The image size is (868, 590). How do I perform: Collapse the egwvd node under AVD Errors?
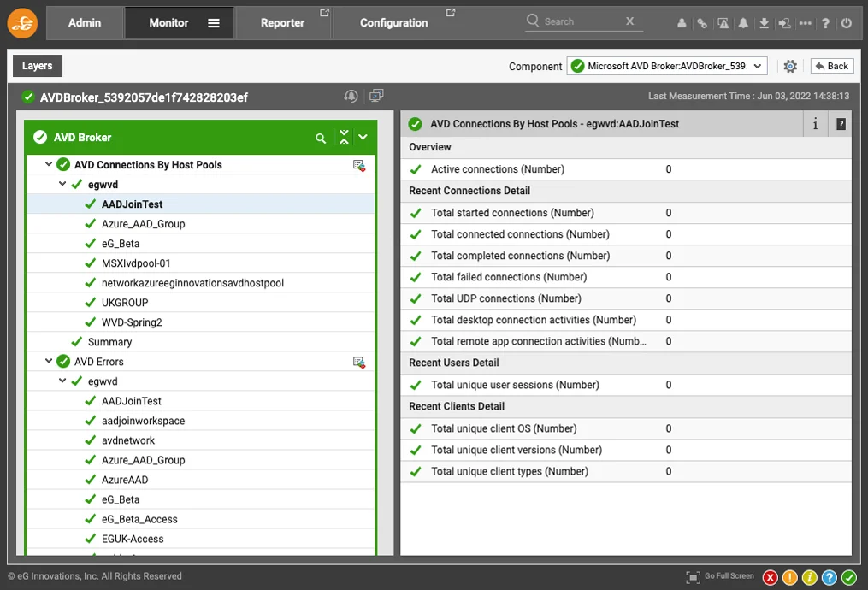coord(62,381)
